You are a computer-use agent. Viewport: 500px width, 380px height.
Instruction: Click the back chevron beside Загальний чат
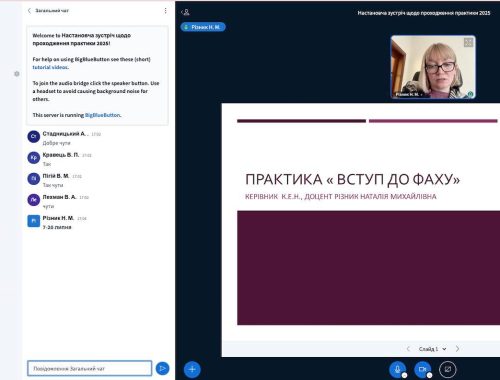coord(29,11)
